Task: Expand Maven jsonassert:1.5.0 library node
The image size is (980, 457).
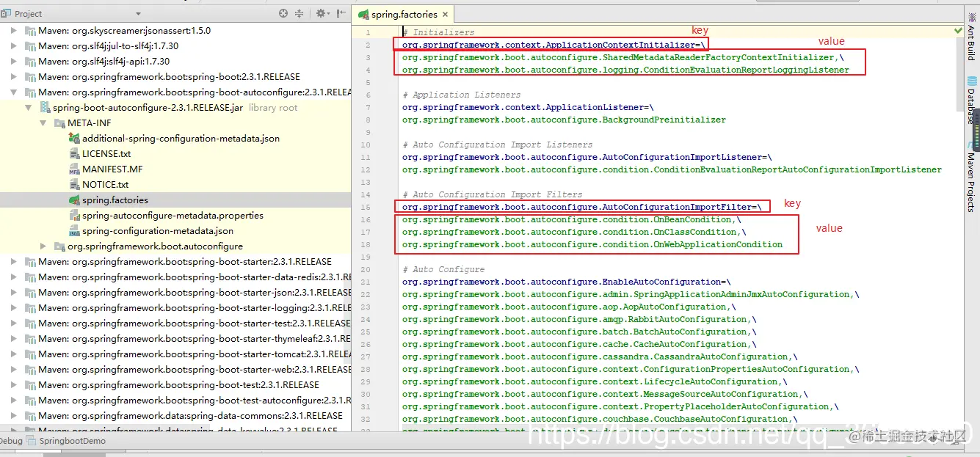Action: [x=14, y=31]
